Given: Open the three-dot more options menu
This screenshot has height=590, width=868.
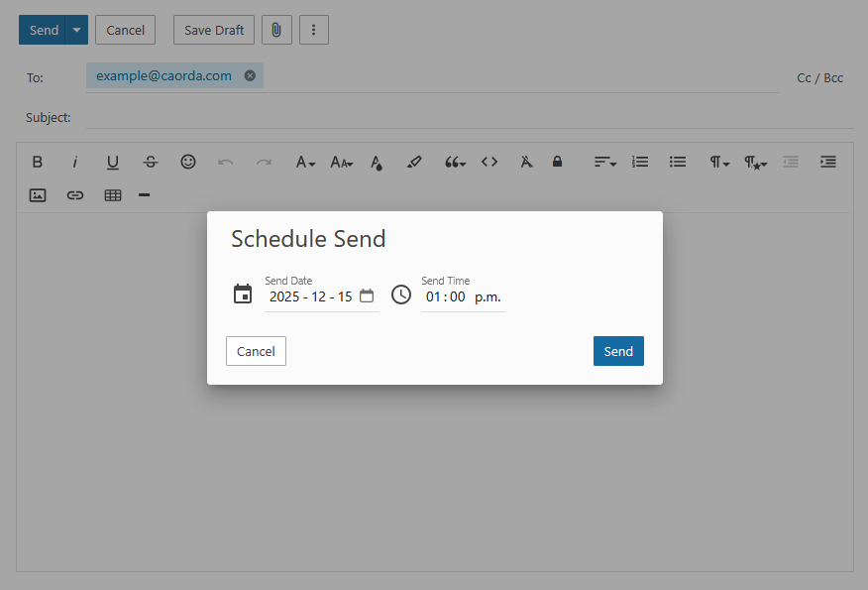Looking at the screenshot, I should coord(314,30).
